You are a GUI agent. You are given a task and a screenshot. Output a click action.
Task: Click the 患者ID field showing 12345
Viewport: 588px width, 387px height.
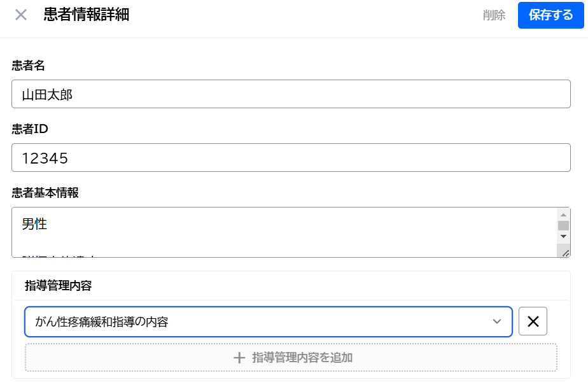point(291,158)
